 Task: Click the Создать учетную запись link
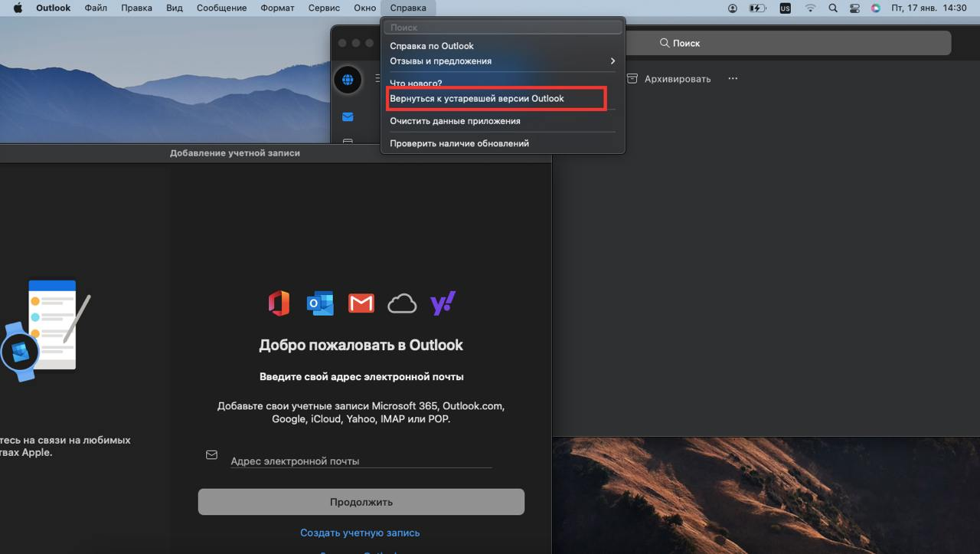coord(360,533)
